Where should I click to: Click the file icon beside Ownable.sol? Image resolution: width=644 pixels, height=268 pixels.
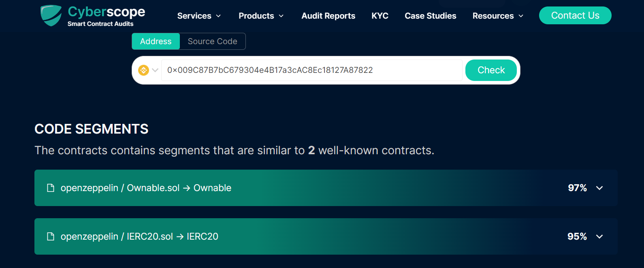click(51, 188)
